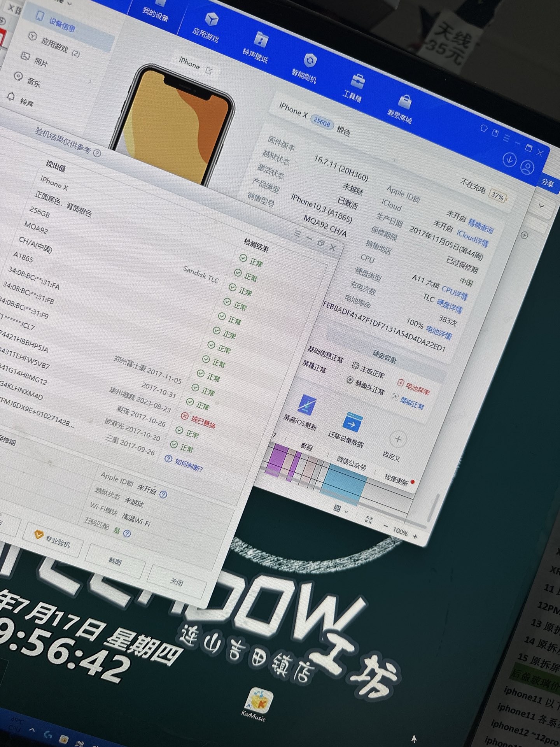Viewport: 560px width, 747px height.
Task: Expand the chevron below 分享
Action: click(542, 206)
